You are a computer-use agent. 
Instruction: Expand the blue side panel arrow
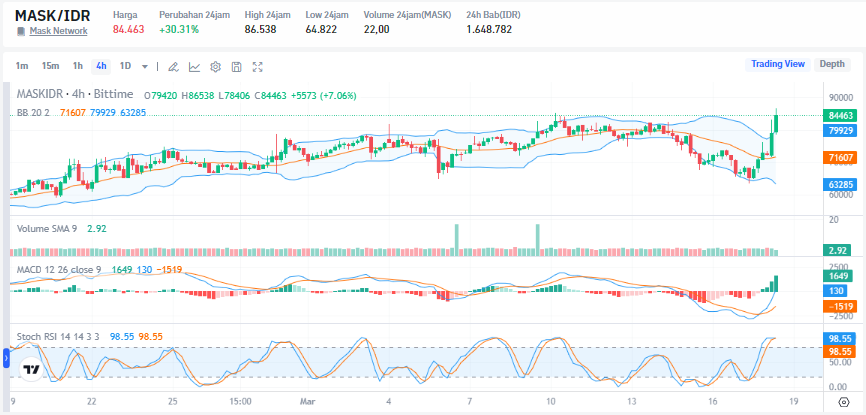[7, 358]
